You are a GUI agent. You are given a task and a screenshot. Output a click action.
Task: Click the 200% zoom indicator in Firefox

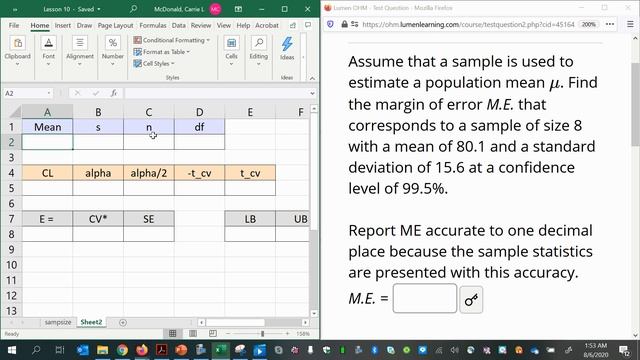[x=588, y=24]
